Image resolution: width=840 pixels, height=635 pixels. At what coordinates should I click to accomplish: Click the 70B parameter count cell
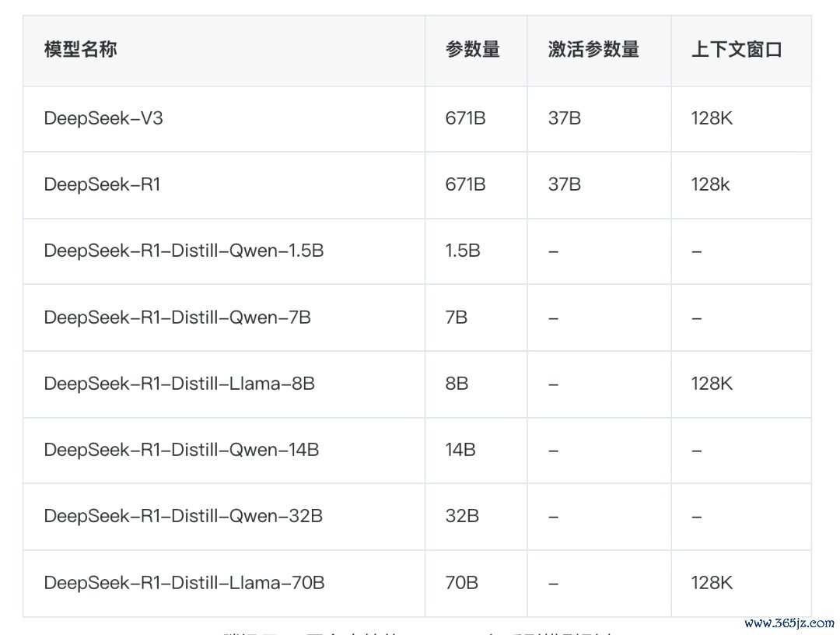462,583
